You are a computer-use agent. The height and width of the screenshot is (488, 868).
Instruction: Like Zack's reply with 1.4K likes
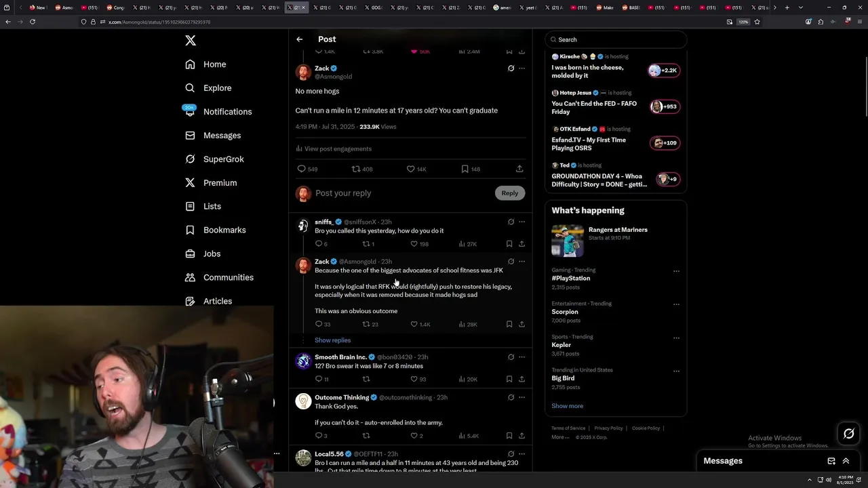click(414, 325)
